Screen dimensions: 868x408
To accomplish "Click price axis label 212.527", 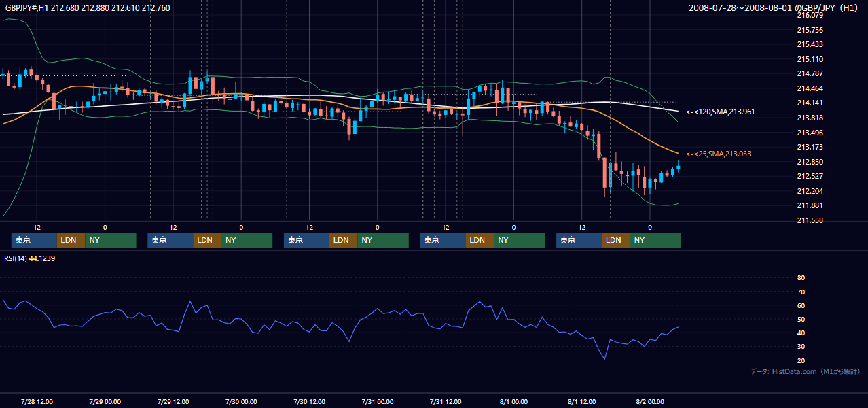I will pos(810,177).
